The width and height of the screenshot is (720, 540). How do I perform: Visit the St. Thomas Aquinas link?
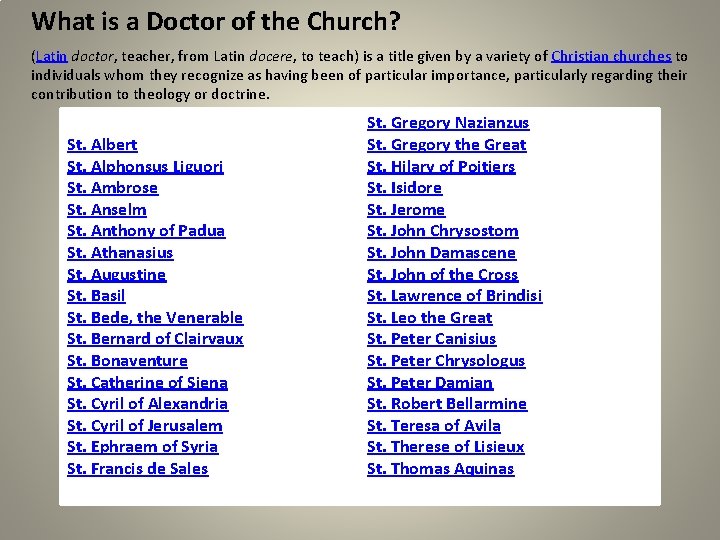click(x=441, y=469)
